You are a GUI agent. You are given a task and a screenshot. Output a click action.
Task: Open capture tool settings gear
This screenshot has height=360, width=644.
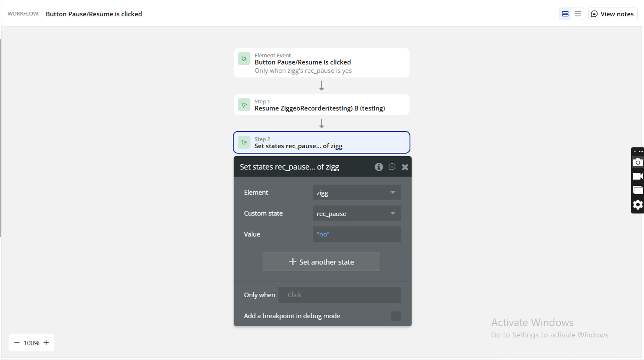pos(637,205)
